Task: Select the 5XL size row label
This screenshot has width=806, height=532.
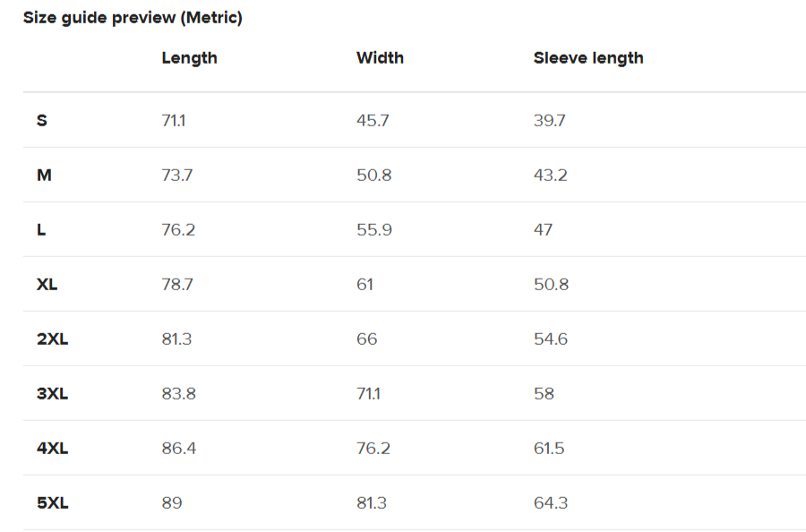Action: pos(52,502)
